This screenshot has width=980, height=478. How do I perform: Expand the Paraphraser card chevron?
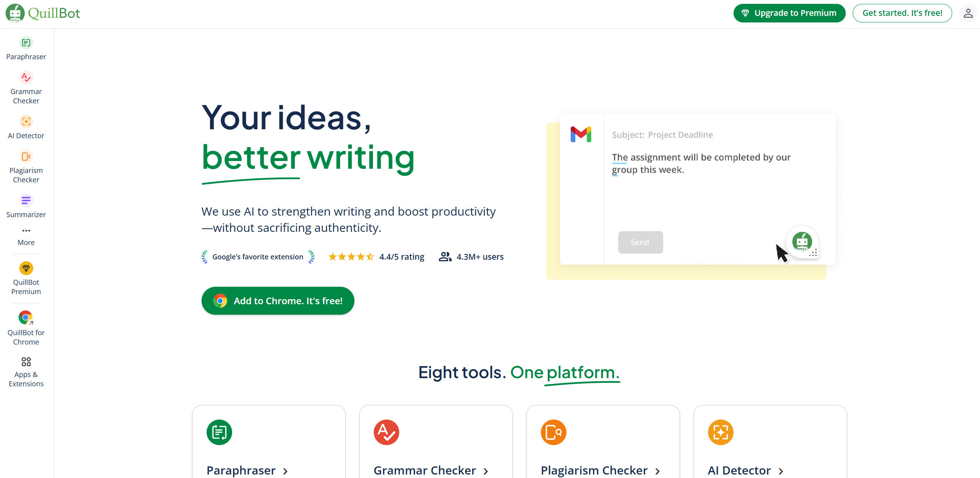(286, 471)
